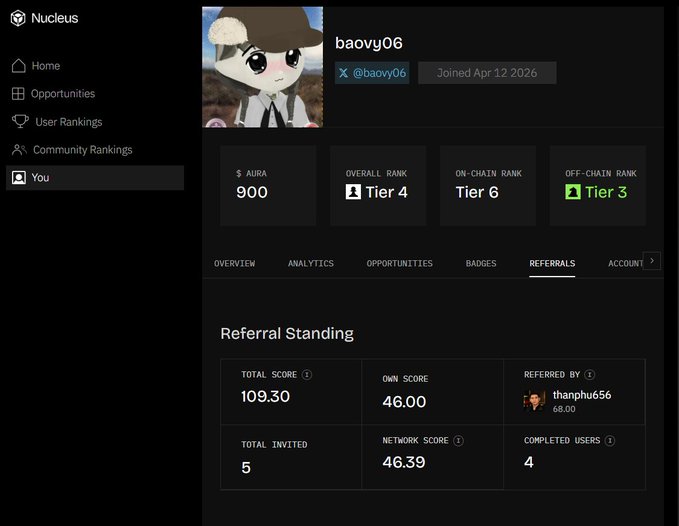Click the Referred By info icon
The height and width of the screenshot is (526, 679).
click(589, 374)
